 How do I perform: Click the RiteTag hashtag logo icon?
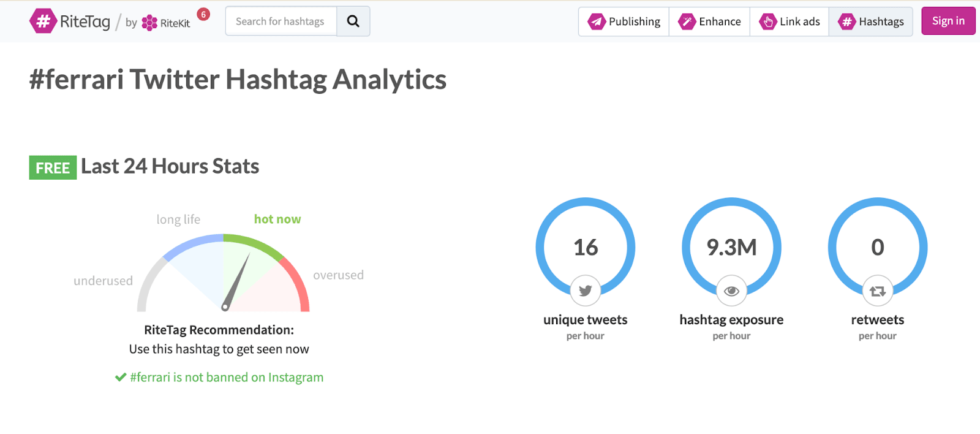43,20
